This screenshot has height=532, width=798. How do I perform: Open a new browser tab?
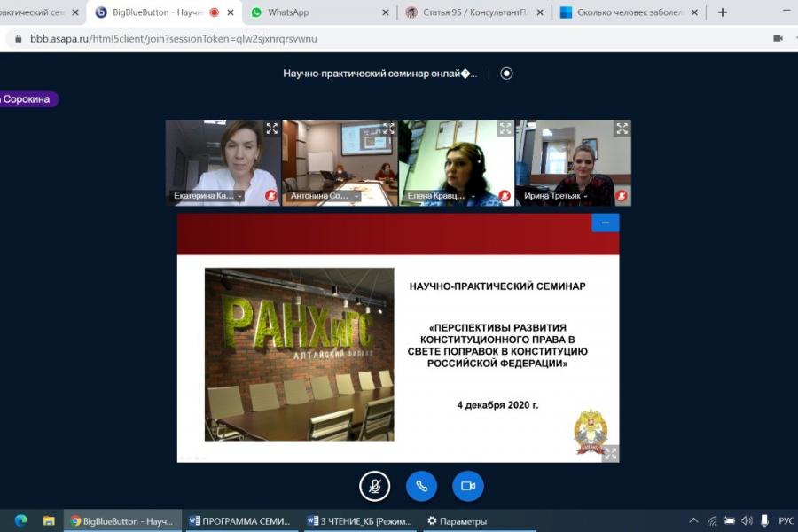[722, 12]
